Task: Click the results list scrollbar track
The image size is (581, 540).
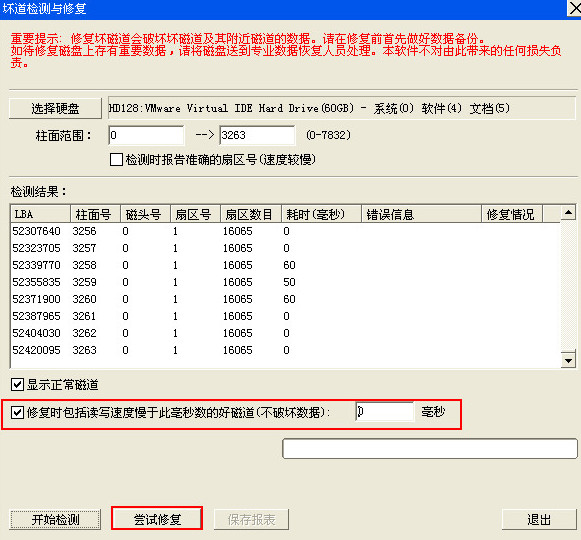Action: click(x=568, y=285)
